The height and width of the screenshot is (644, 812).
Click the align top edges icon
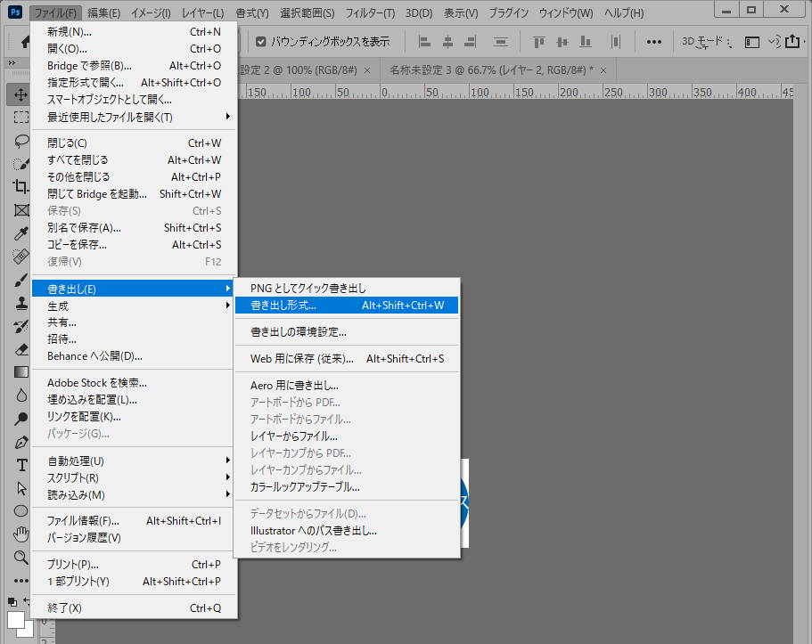[539, 41]
